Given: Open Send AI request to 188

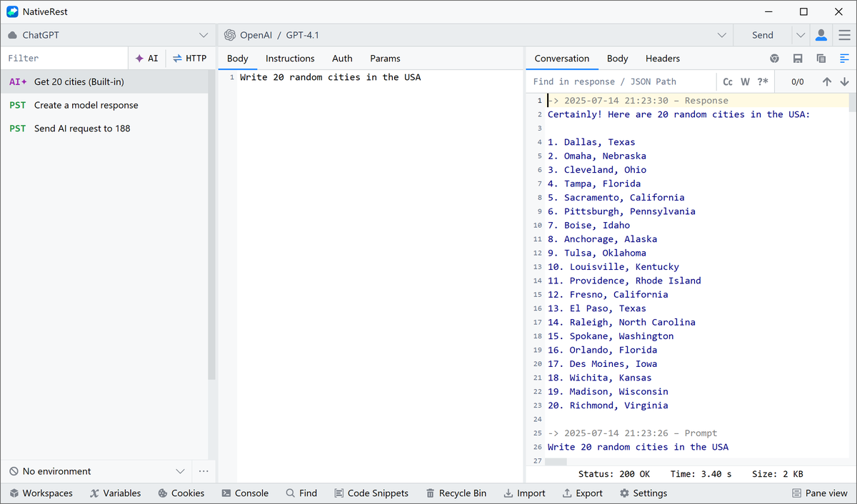Looking at the screenshot, I should click(104, 128).
